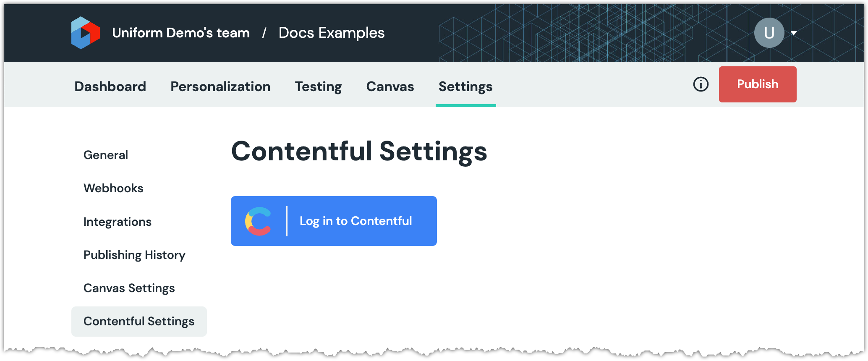Select the Settings tab
Screen dimensions: 868x361
click(x=465, y=86)
